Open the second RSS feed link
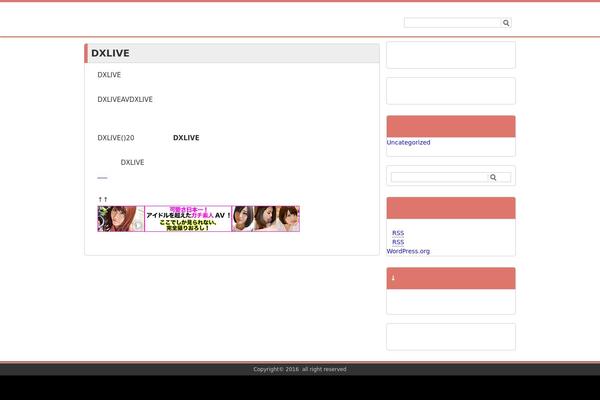The height and width of the screenshot is (400, 600). tap(398, 242)
